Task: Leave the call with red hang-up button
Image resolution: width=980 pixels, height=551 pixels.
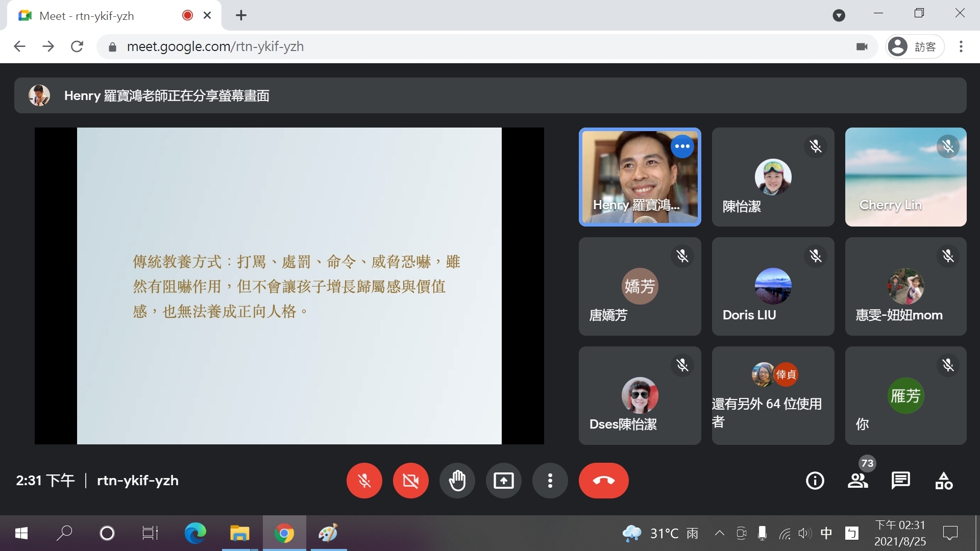Action: 603,481
